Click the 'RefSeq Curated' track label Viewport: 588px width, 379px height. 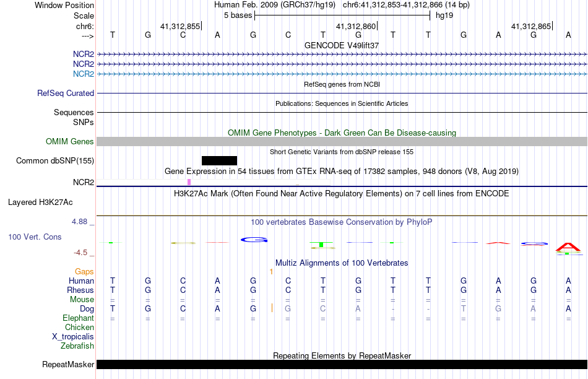point(65,93)
